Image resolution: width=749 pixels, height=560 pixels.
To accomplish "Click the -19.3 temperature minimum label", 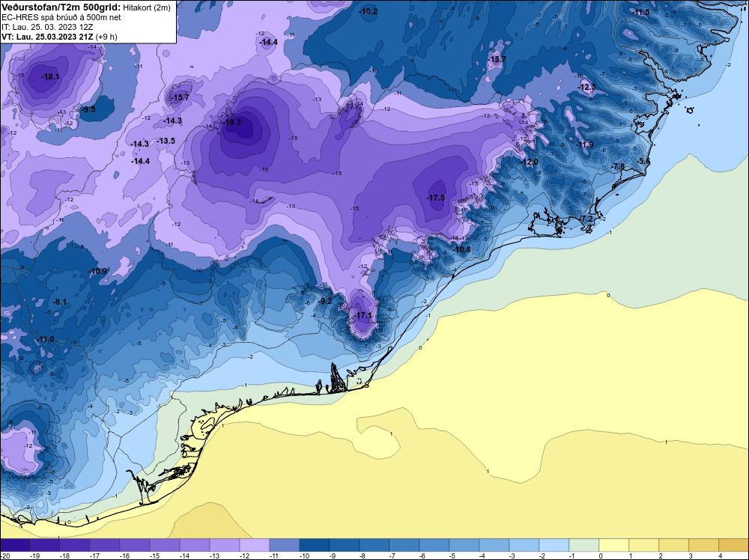I will (232, 122).
